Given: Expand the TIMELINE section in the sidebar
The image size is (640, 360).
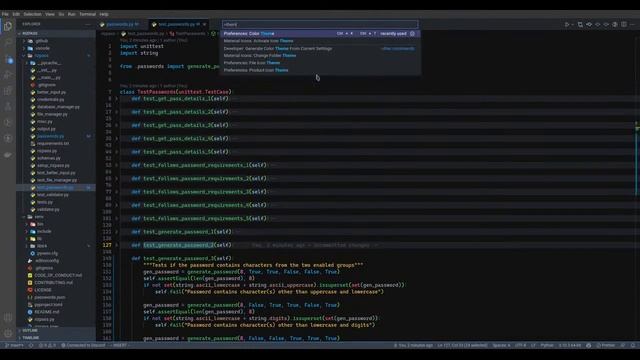Looking at the screenshot, I should pos(56,338).
